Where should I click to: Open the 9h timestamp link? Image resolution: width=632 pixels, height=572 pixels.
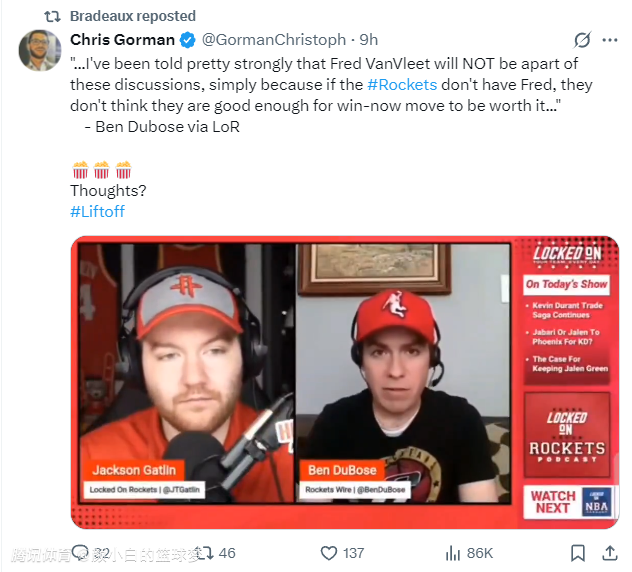(368, 40)
